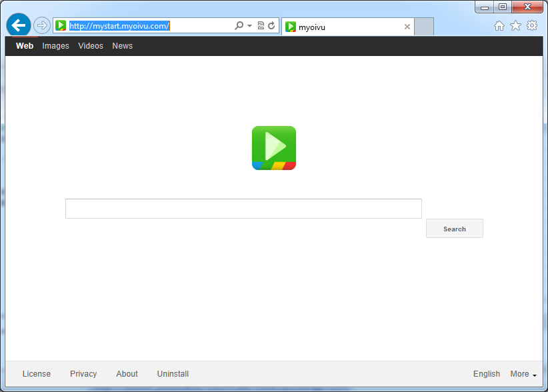Open the address bar autocomplete dropdown arrow
Viewport: 548px width, 392px height.
pos(249,26)
